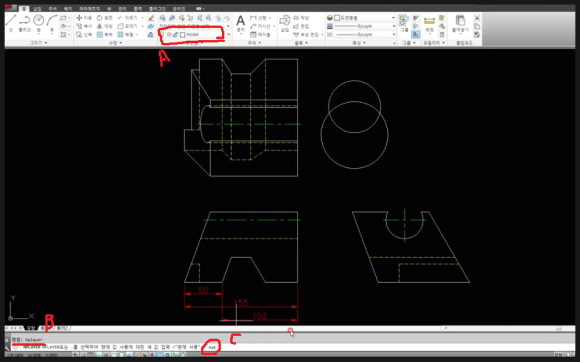
Task: Click the Stretch (신축) tool
Action: pos(84,34)
